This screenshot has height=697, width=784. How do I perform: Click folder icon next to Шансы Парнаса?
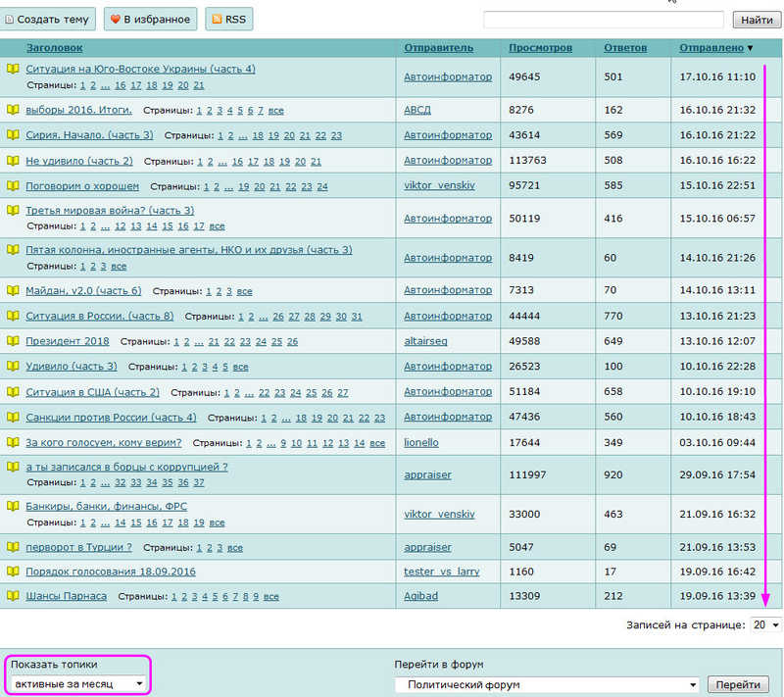pyautogui.click(x=13, y=596)
